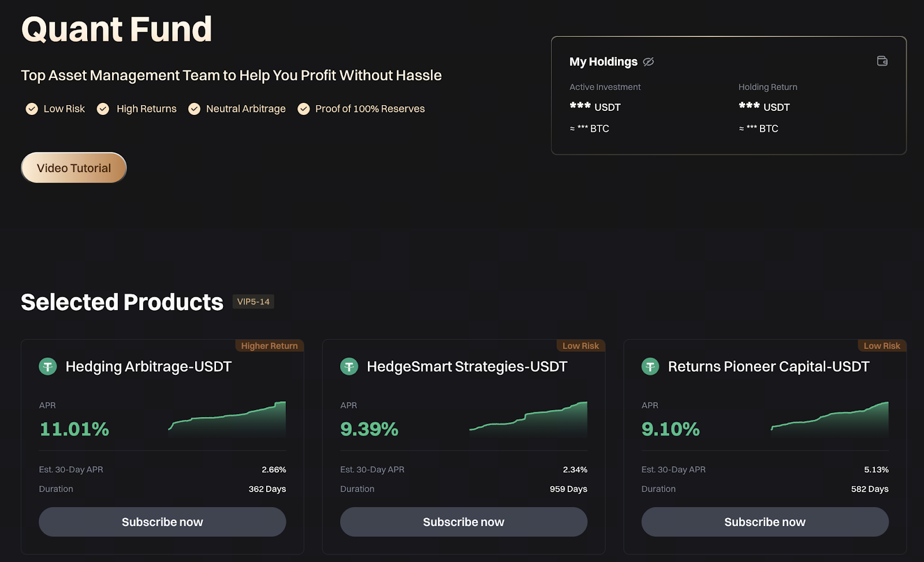The width and height of the screenshot is (924, 562).
Task: Open Hedging Arbitrage-USDT APR chart
Action: pyautogui.click(x=227, y=420)
